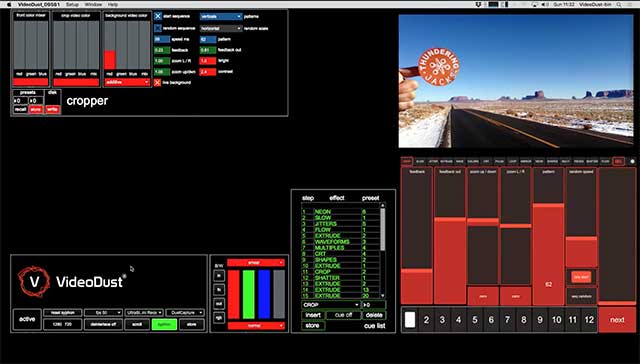Viewport: 640px width, 364px height.
Task: Click the presets recall button
Action: click(x=20, y=109)
